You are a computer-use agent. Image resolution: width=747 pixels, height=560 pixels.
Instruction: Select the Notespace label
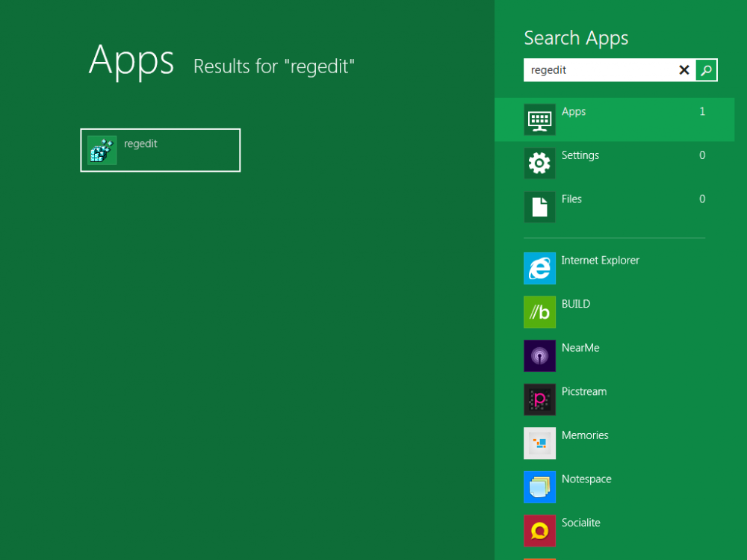(x=586, y=479)
